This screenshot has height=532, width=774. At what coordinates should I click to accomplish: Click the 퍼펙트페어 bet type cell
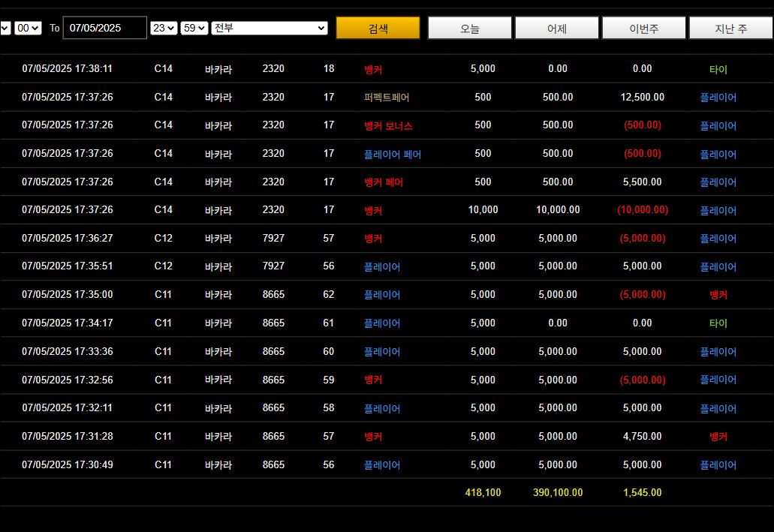pyautogui.click(x=387, y=98)
